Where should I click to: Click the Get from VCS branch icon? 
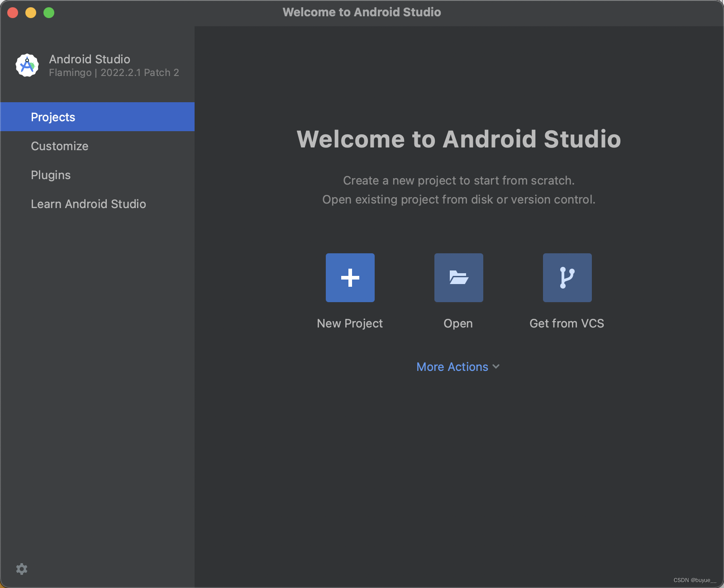tap(567, 278)
